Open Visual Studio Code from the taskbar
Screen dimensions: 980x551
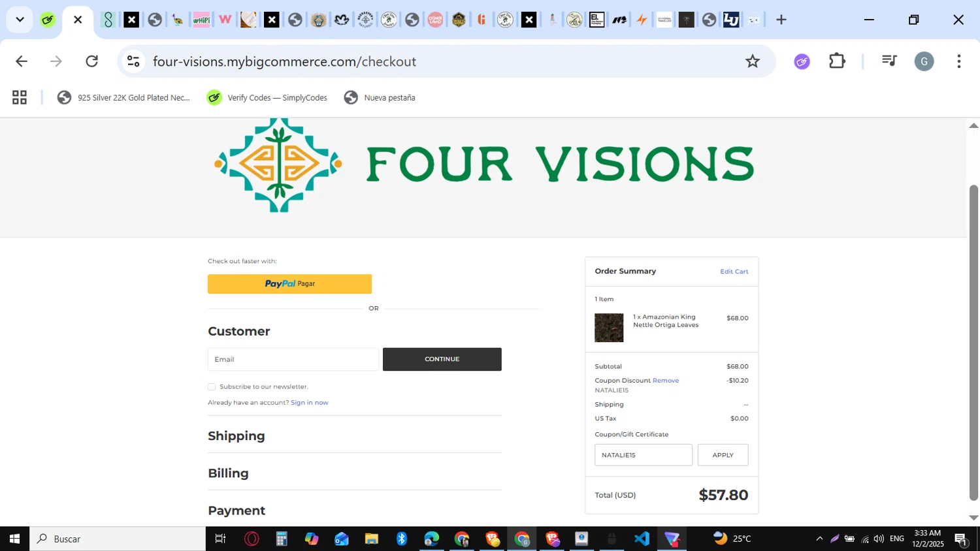[642, 539]
